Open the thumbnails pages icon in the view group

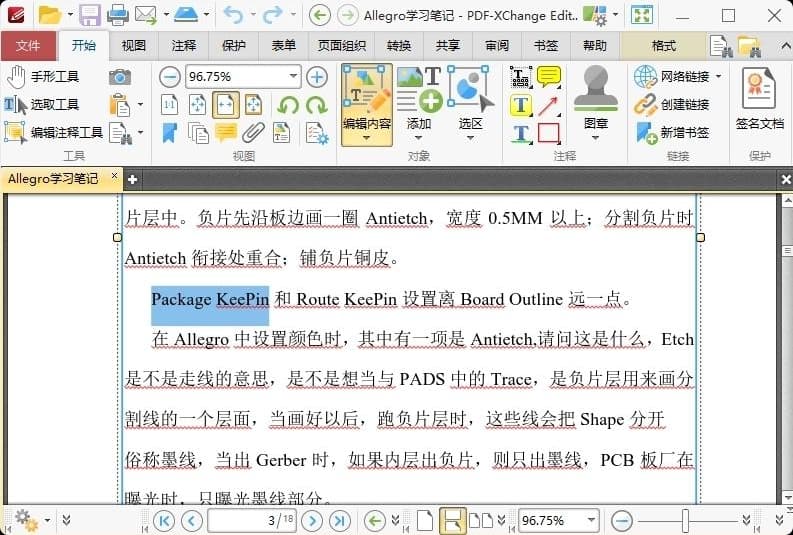pyautogui.click(x=198, y=133)
